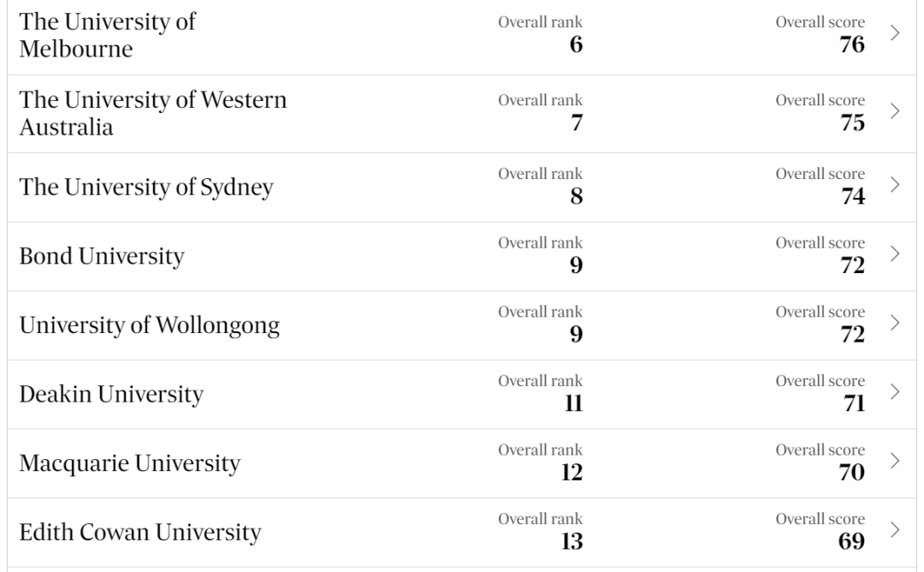Click University of Wollongong chevron arrow
The image size is (924, 572).
point(895,323)
